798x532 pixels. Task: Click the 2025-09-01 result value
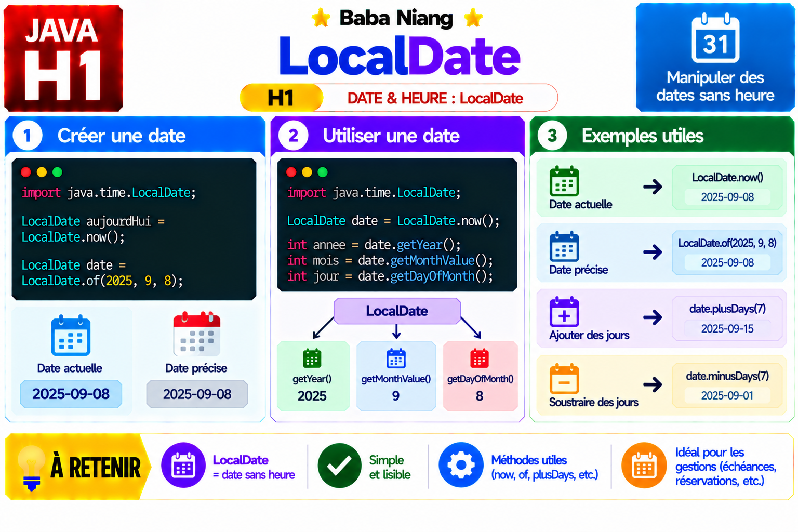(727, 395)
